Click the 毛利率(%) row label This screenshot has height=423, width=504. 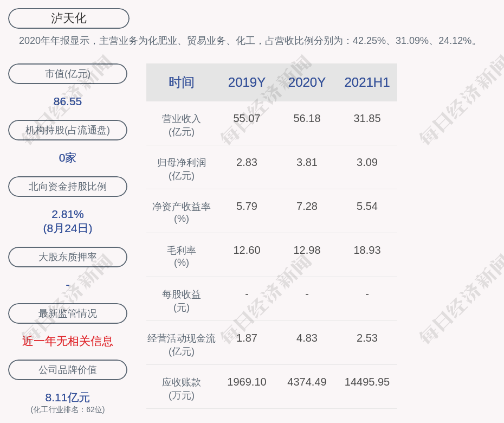point(182,257)
